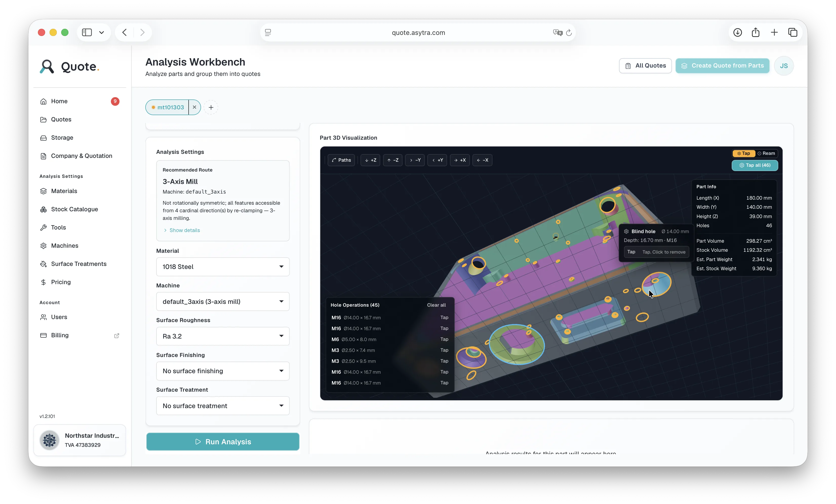Remove tap from the blind hole tooltip
The image size is (836, 504).
(656, 252)
